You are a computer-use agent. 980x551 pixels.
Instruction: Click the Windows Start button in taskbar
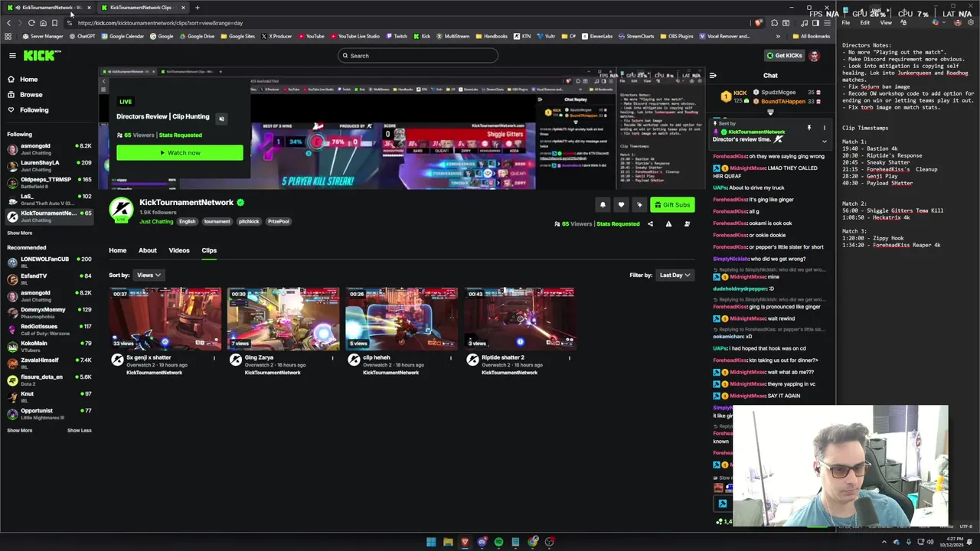tap(431, 542)
